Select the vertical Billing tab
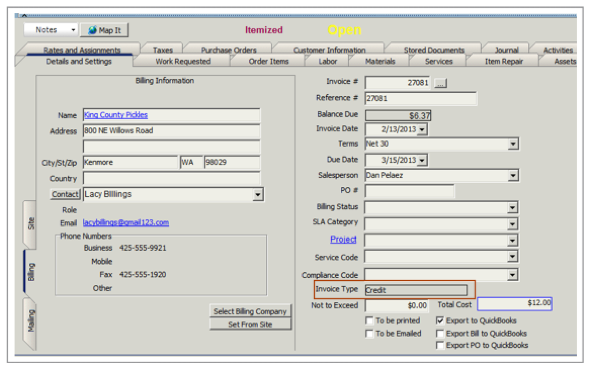 (30, 272)
